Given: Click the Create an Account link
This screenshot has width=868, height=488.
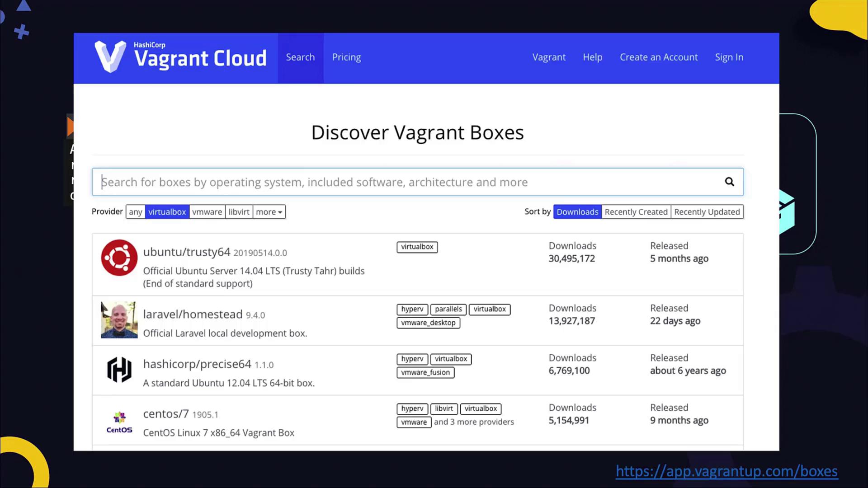Looking at the screenshot, I should [658, 57].
